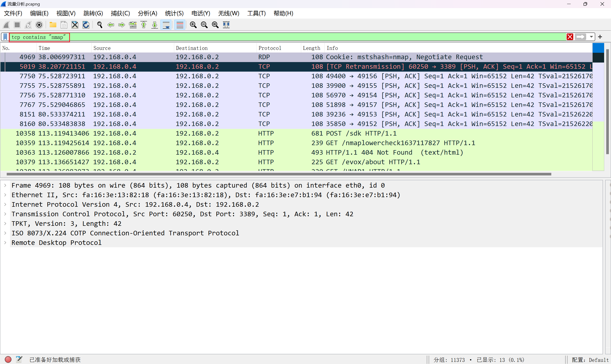
Task: Select packet 10363 404 Not Found row
Action: click(296, 153)
